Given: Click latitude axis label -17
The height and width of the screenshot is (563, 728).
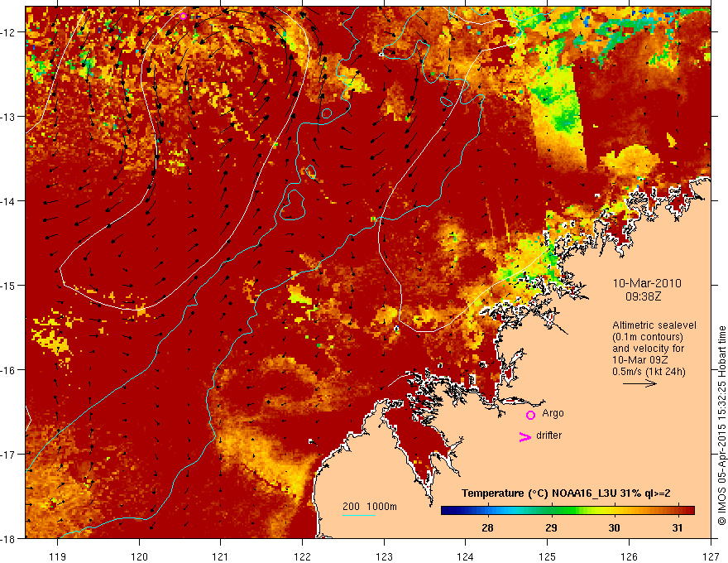Looking at the screenshot, I should pos(8,454).
